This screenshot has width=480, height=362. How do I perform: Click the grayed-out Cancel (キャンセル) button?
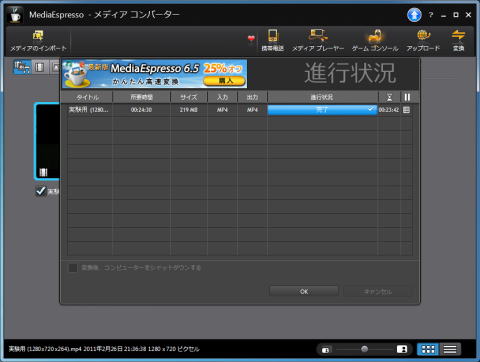[x=378, y=291]
